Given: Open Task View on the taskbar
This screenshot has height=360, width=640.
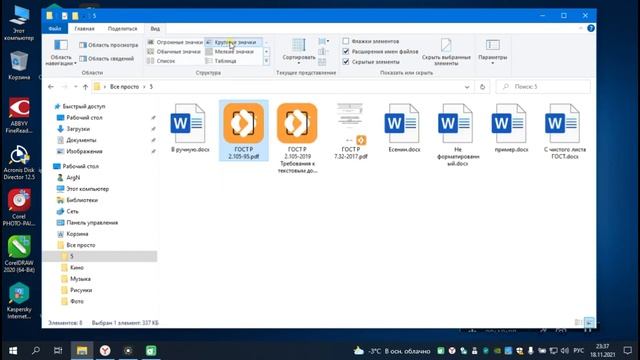Looking at the screenshot, I should pyautogui.click(x=58, y=351).
